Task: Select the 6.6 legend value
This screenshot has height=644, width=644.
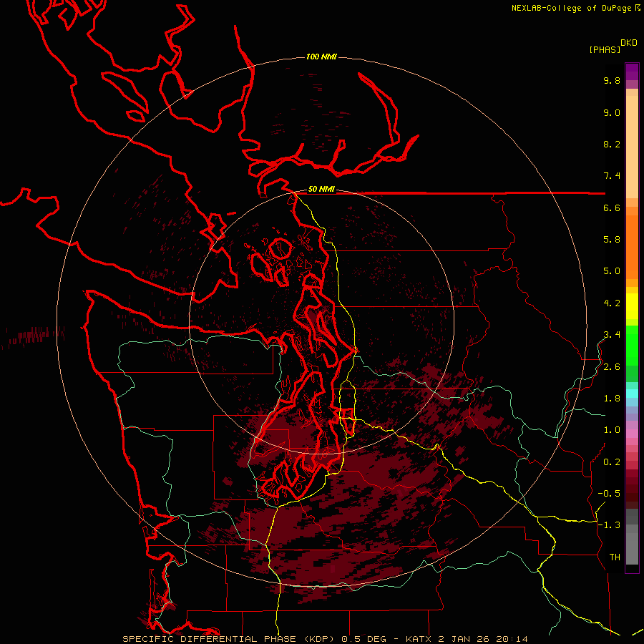Action: [x=612, y=208]
